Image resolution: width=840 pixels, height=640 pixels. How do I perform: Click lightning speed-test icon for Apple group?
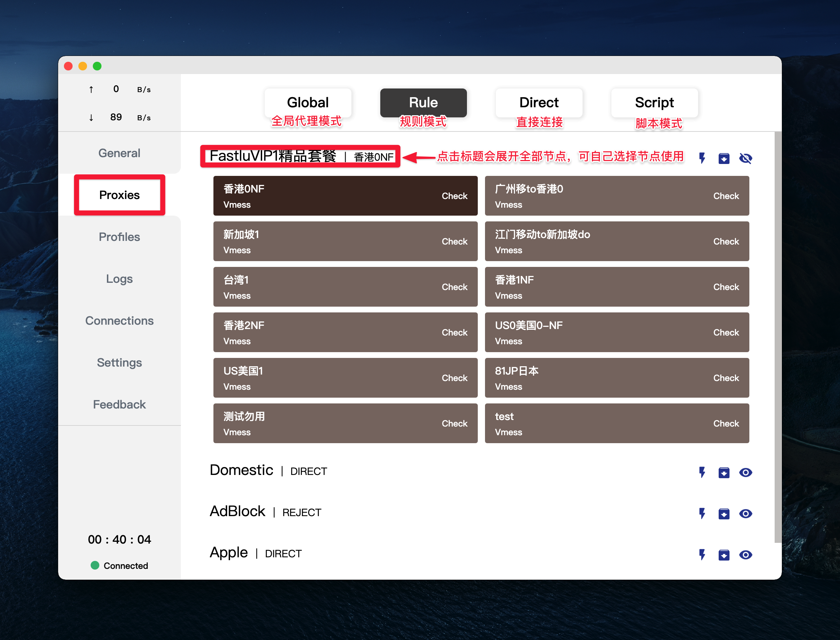[x=702, y=555]
